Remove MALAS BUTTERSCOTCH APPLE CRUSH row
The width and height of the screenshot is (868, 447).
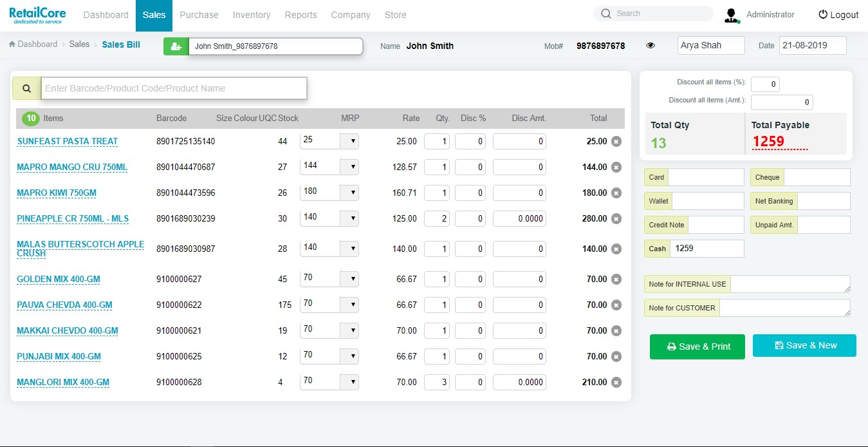616,249
